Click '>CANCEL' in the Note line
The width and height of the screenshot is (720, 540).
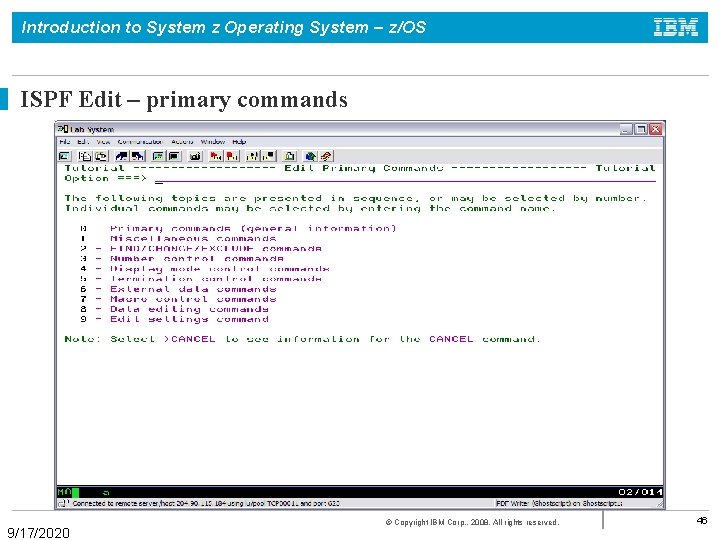[x=189, y=339]
